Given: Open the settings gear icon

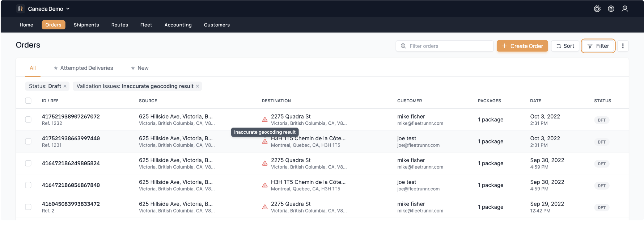Looking at the screenshot, I should tap(597, 9).
